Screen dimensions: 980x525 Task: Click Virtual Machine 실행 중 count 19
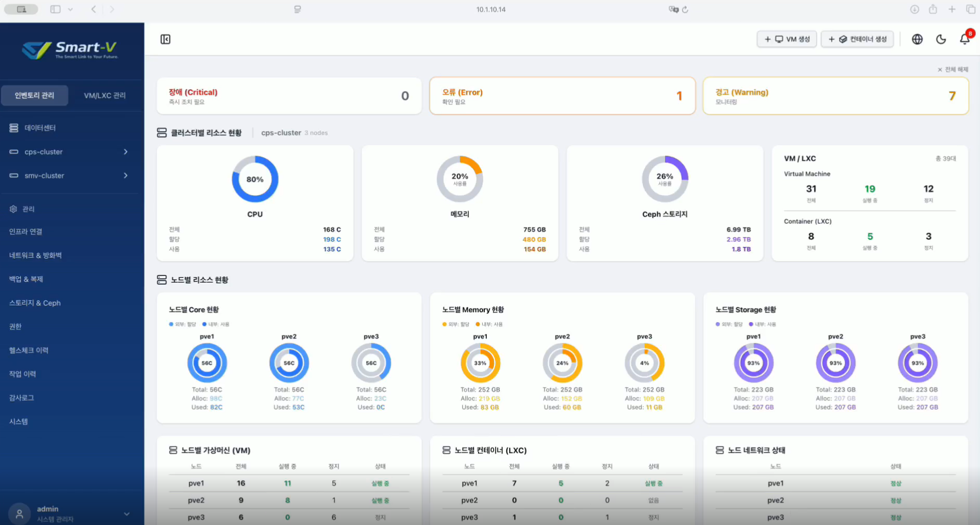(x=870, y=189)
